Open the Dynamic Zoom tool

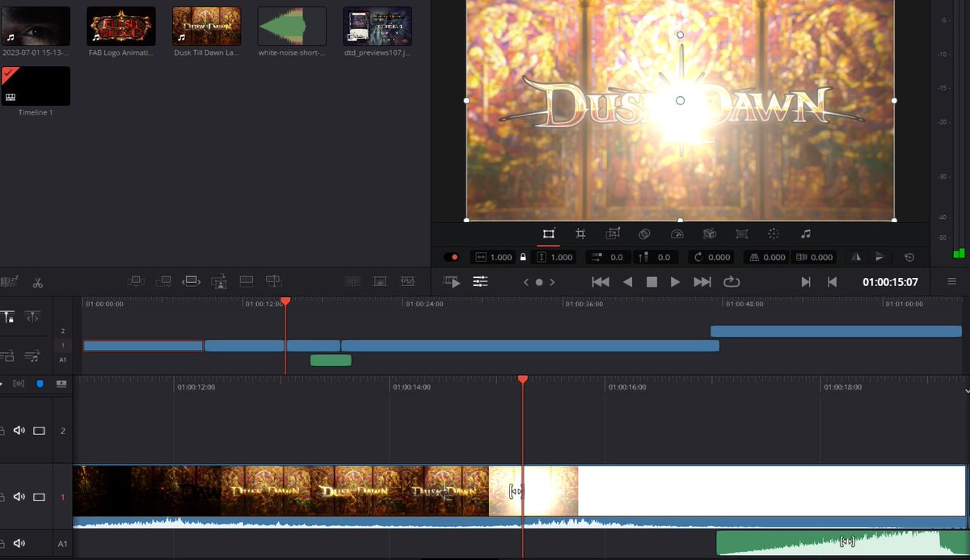click(x=613, y=234)
